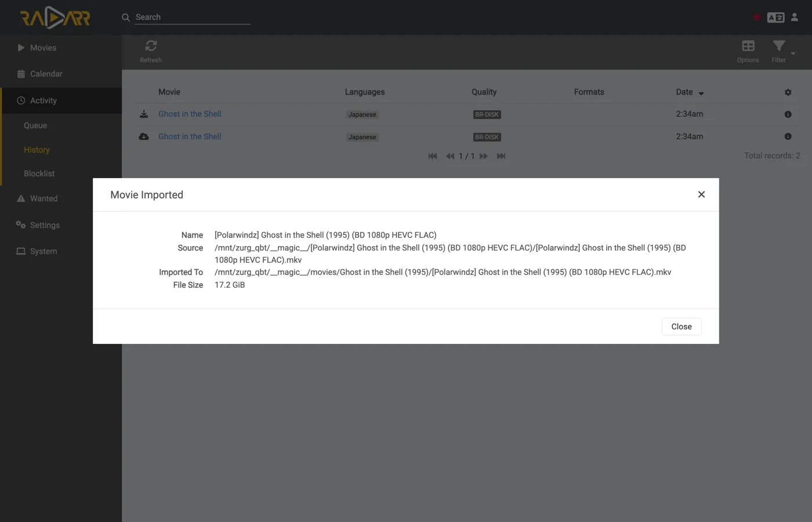Open the Queue sub-item

(35, 125)
